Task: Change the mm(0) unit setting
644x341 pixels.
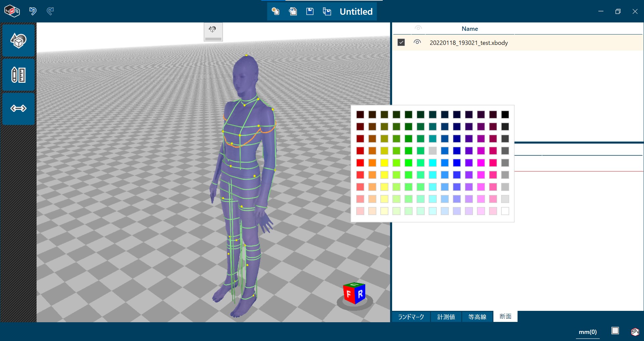Action: coord(588,332)
